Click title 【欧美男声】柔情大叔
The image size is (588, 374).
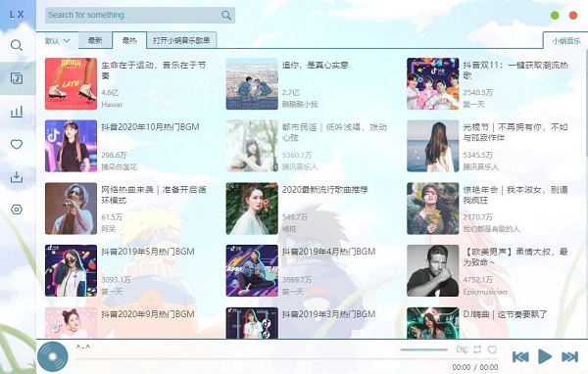coord(515,257)
